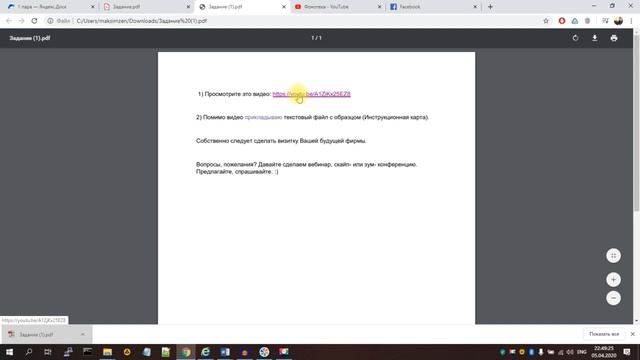Open a new browser tab
This screenshot has width=640, height=360.
pyautogui.click(x=490, y=7)
